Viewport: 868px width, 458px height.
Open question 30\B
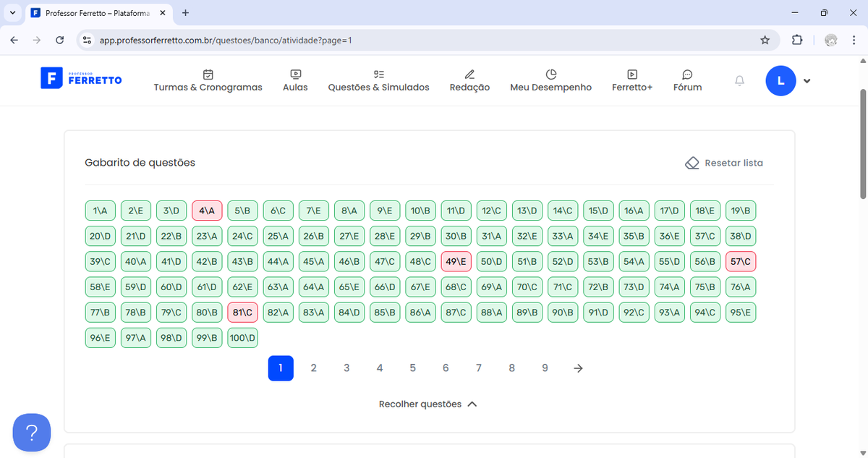(x=456, y=236)
